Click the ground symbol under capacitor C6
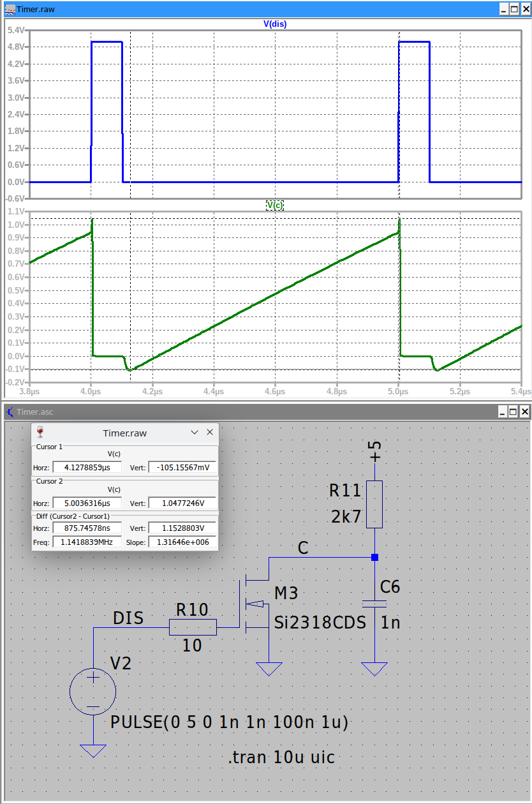 (x=374, y=668)
